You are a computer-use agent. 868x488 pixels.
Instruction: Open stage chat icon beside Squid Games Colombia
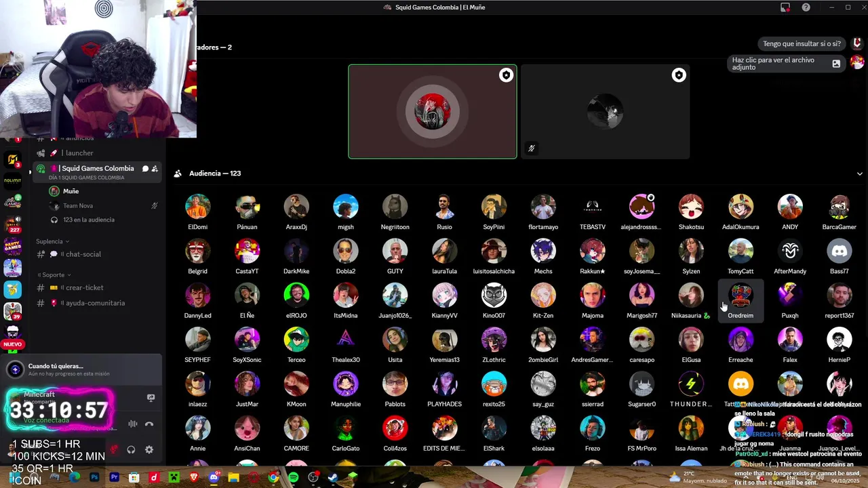click(145, 169)
